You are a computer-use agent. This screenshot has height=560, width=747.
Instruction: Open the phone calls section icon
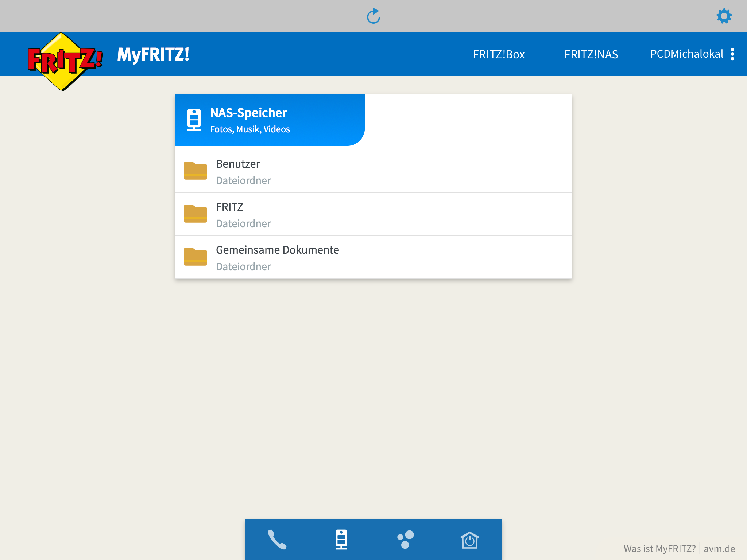(277, 540)
